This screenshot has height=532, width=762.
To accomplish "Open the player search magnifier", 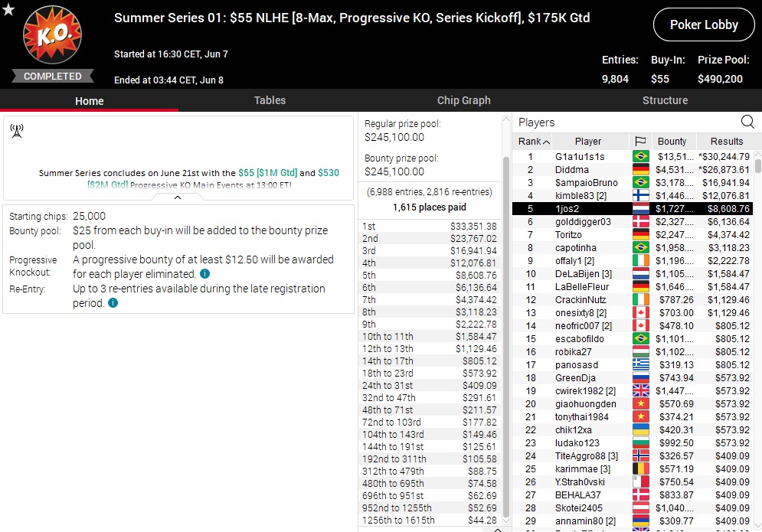I will coord(747,122).
